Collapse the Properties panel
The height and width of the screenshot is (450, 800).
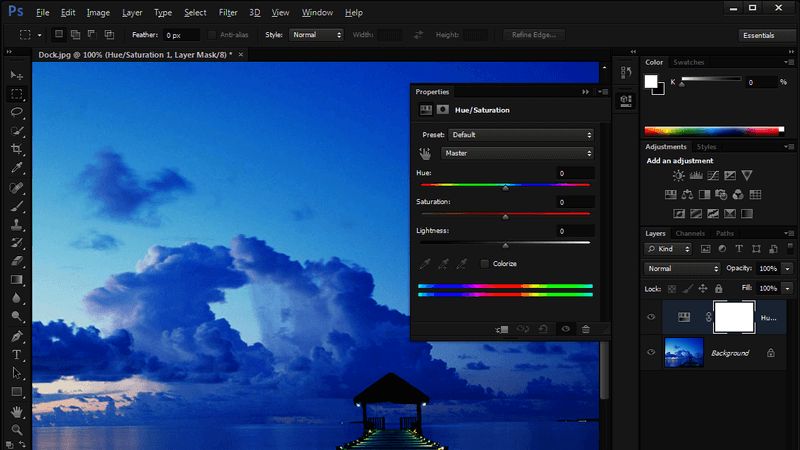tap(585, 92)
